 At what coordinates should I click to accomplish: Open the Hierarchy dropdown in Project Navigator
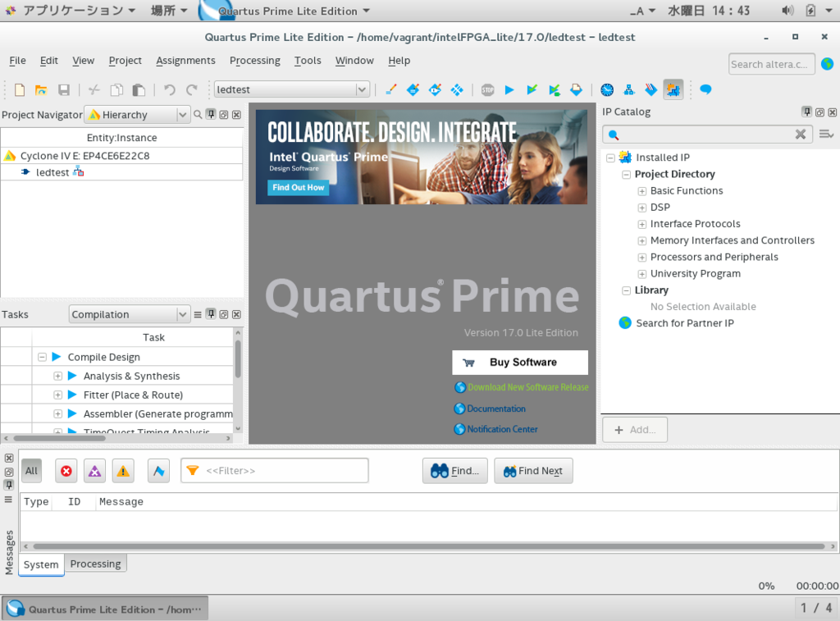click(183, 115)
